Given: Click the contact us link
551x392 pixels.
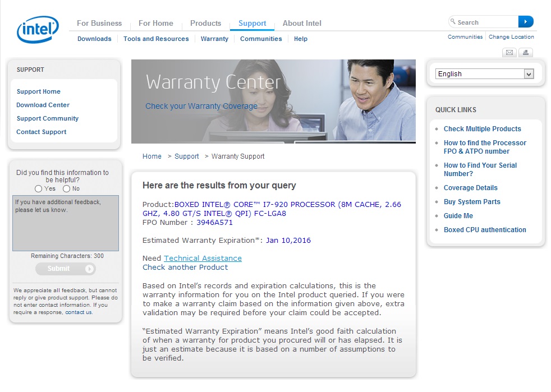Looking at the screenshot, I should click(79, 312).
